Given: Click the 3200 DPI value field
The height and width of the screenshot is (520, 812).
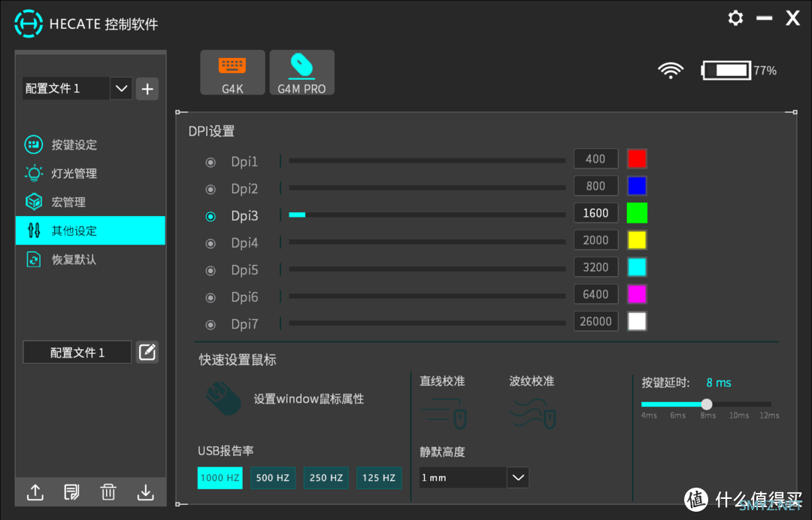Looking at the screenshot, I should [x=595, y=267].
